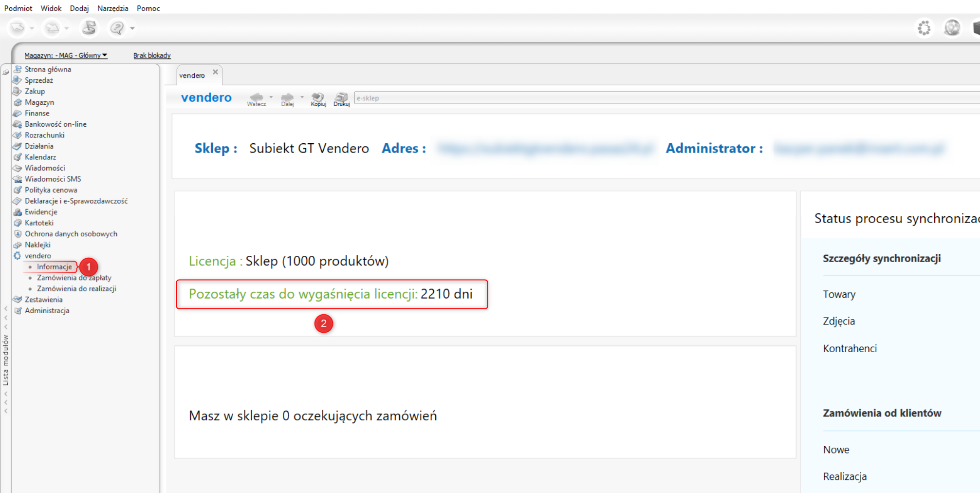Click the Sprzedaż module icon
The width and height of the screenshot is (980, 493).
(x=18, y=80)
